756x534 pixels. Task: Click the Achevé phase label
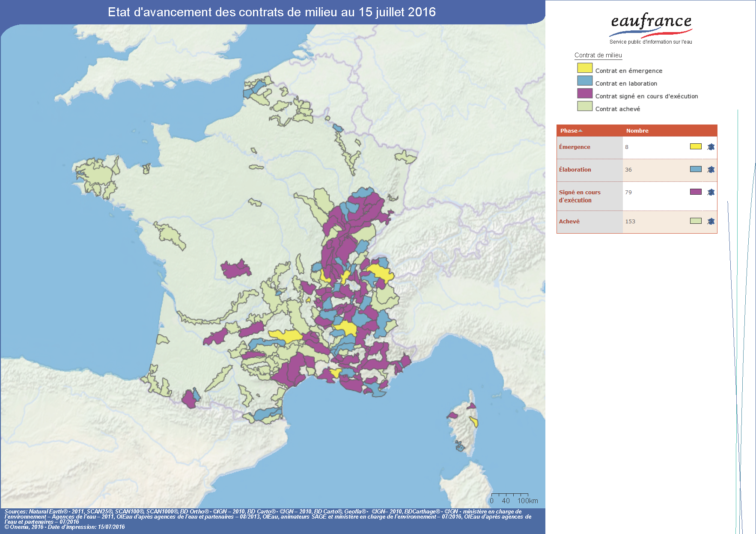click(569, 221)
